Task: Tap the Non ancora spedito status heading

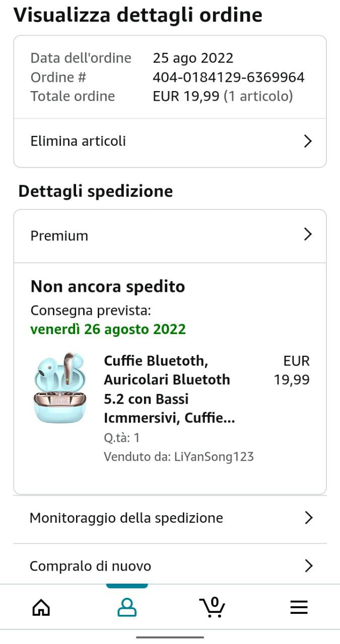Action: coord(108,287)
